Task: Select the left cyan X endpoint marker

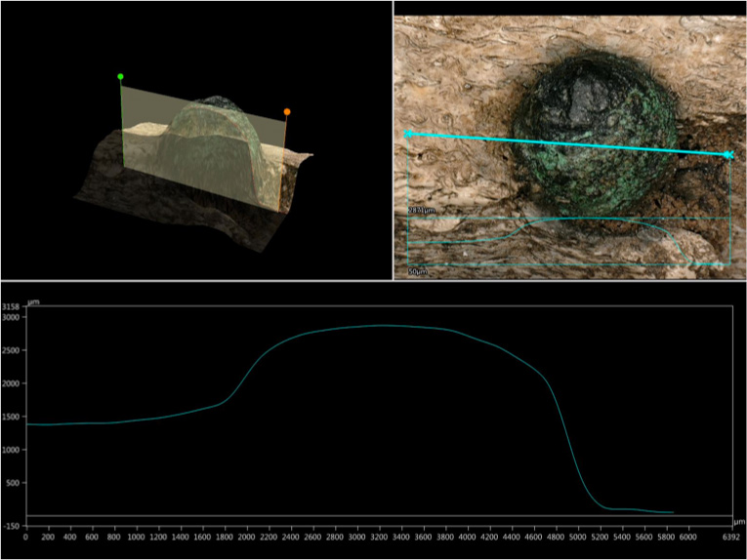Action: pos(408,134)
